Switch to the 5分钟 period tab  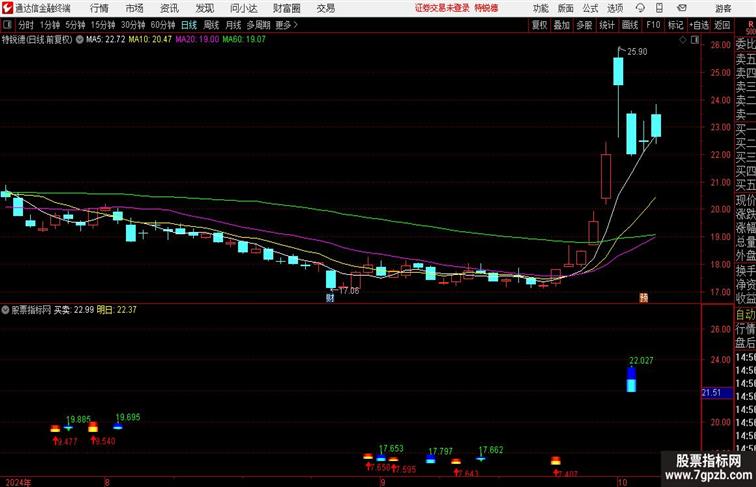[75, 25]
